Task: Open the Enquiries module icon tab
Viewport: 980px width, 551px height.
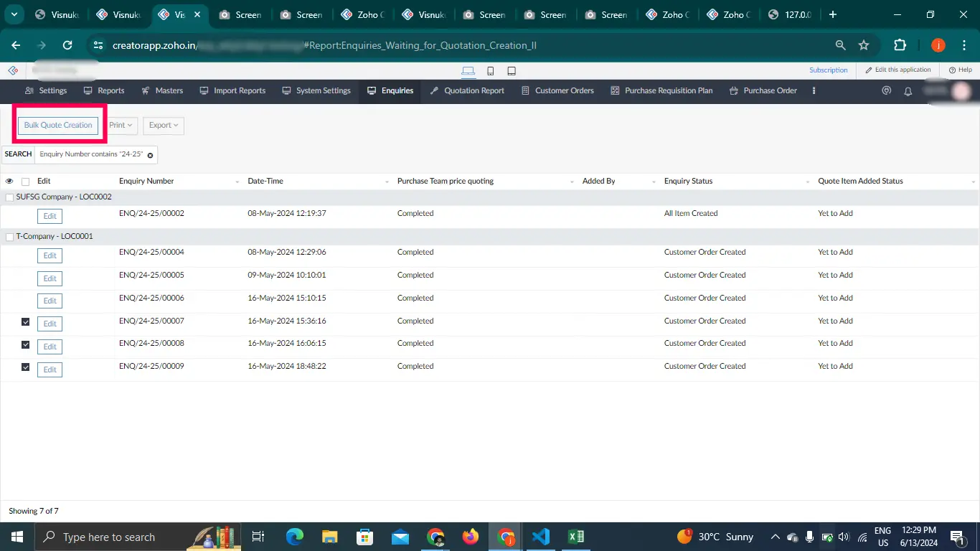Action: 371,90
